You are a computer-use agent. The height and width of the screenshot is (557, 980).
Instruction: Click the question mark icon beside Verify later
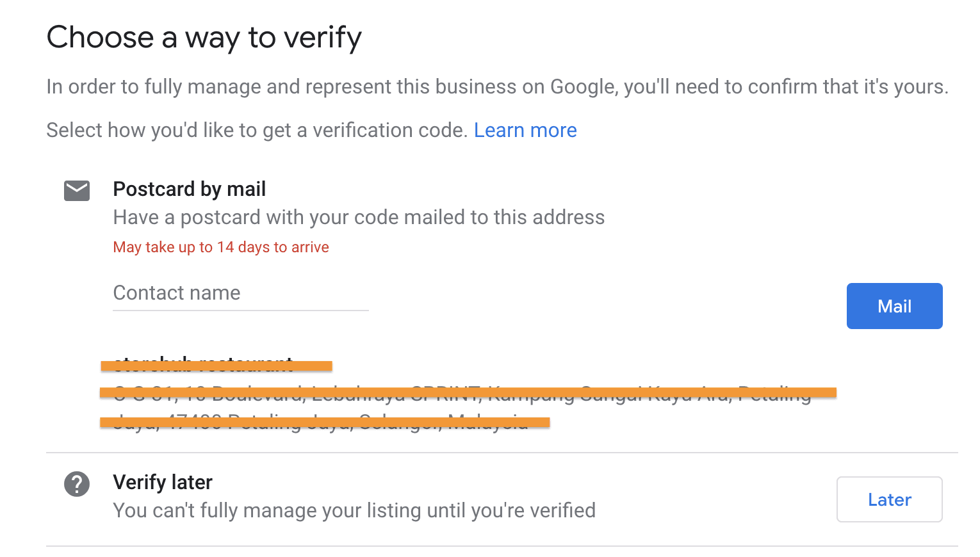pos(77,484)
